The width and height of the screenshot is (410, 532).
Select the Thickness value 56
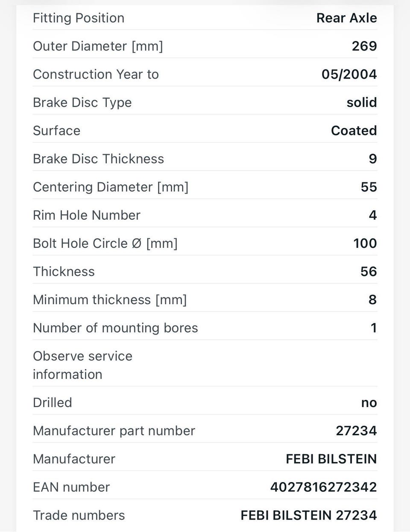369,271
